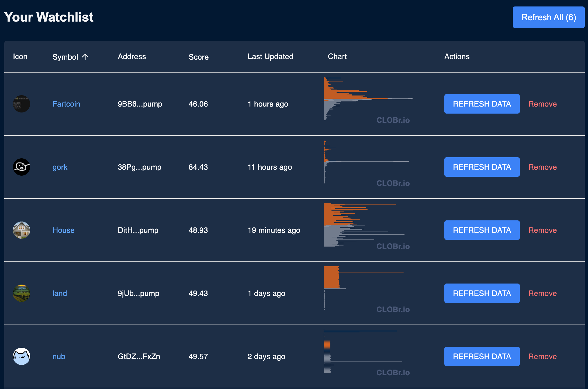Screen dimensions: 588x389
Task: Click the land token icon
Action: (22, 293)
